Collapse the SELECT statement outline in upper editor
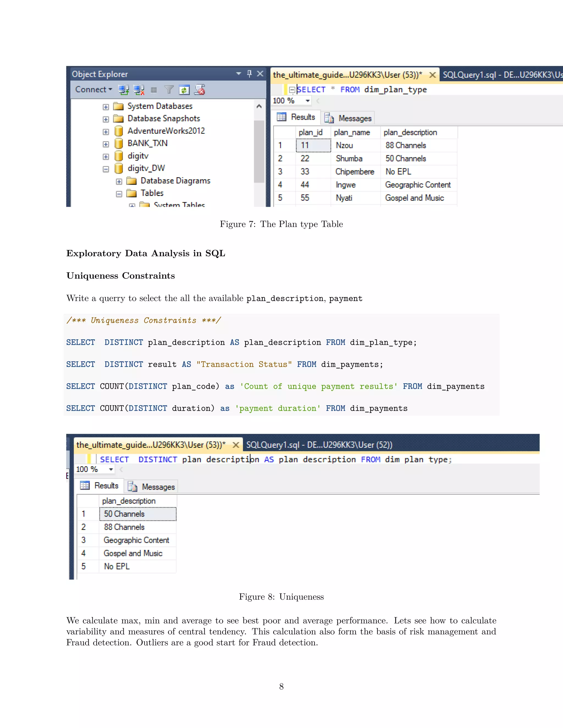This screenshot has height=728, width=563. [292, 90]
